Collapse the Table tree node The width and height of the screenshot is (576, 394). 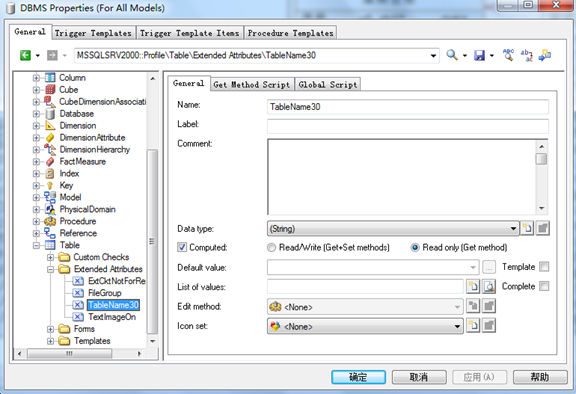pyautogui.click(x=36, y=245)
